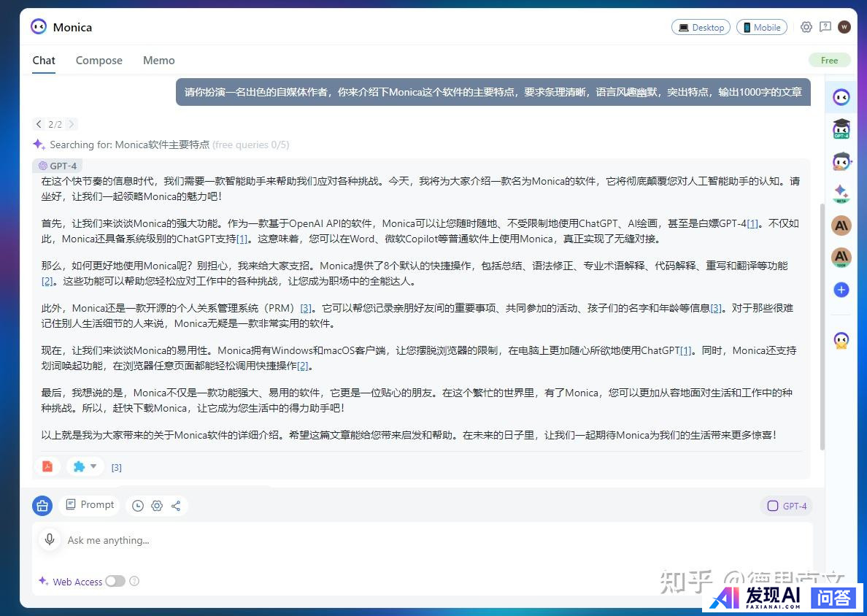Switch to the Memo tab
The width and height of the screenshot is (867, 616).
click(158, 61)
